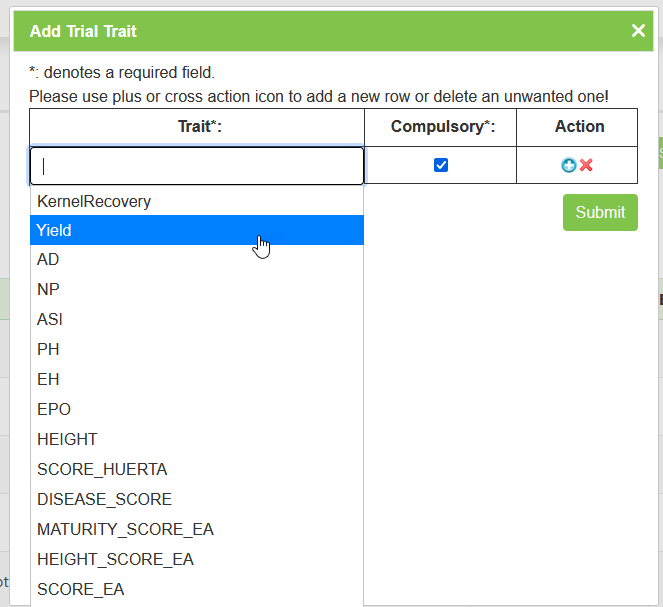The image size is (663, 607).
Task: Select HEIGHT from the trait list
Action: (x=67, y=439)
